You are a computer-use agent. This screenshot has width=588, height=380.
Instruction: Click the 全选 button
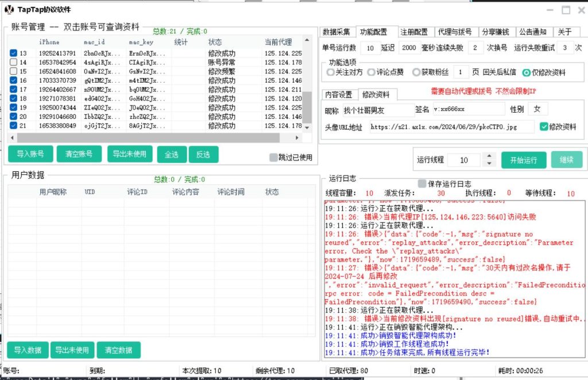tap(171, 154)
